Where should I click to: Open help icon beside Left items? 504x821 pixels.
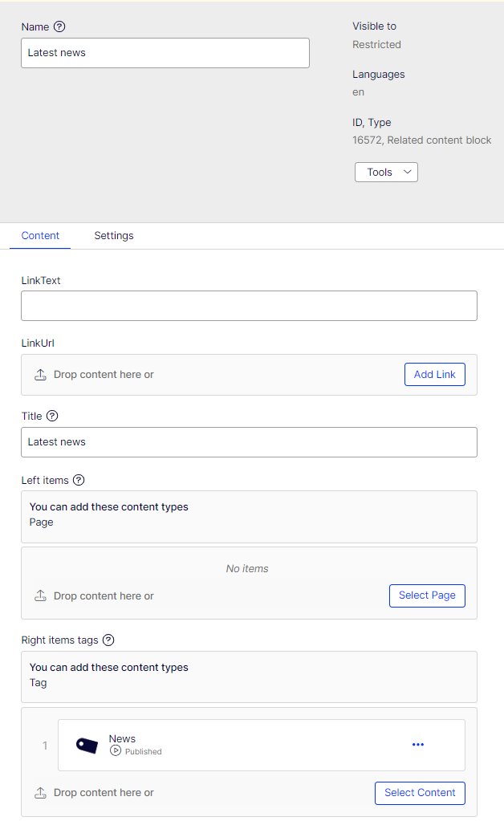tap(79, 480)
